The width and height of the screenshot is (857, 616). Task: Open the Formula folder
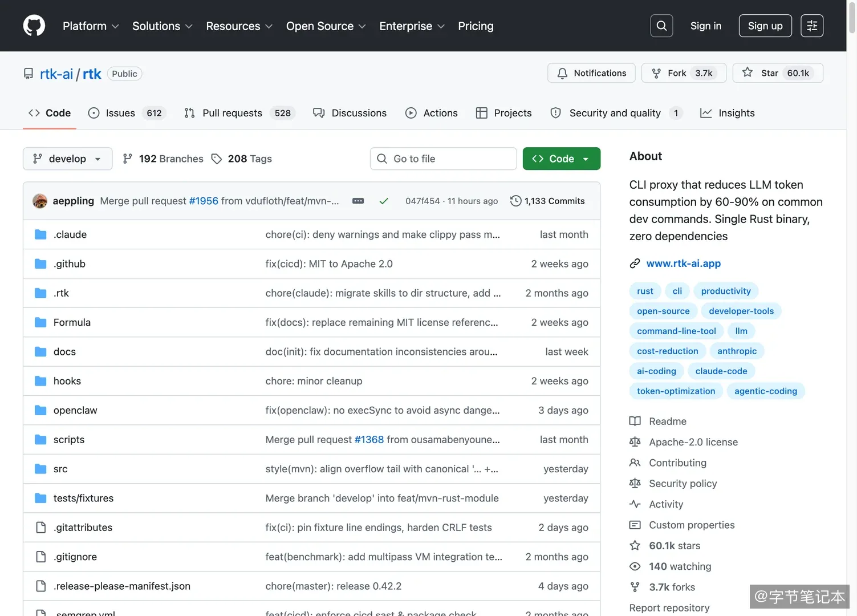(x=72, y=322)
